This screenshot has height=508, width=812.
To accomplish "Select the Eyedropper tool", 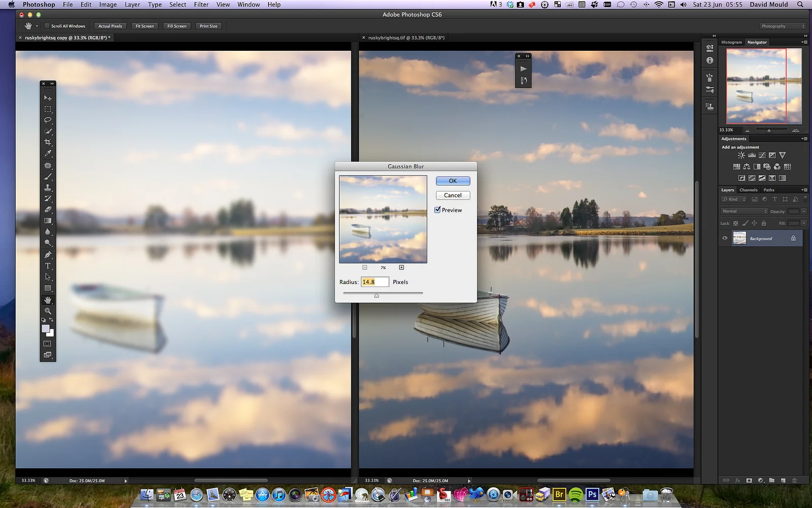I will [x=48, y=153].
